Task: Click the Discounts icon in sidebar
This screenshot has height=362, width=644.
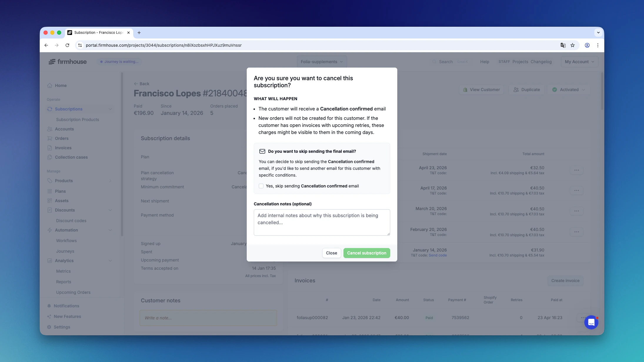Action: [x=50, y=210]
